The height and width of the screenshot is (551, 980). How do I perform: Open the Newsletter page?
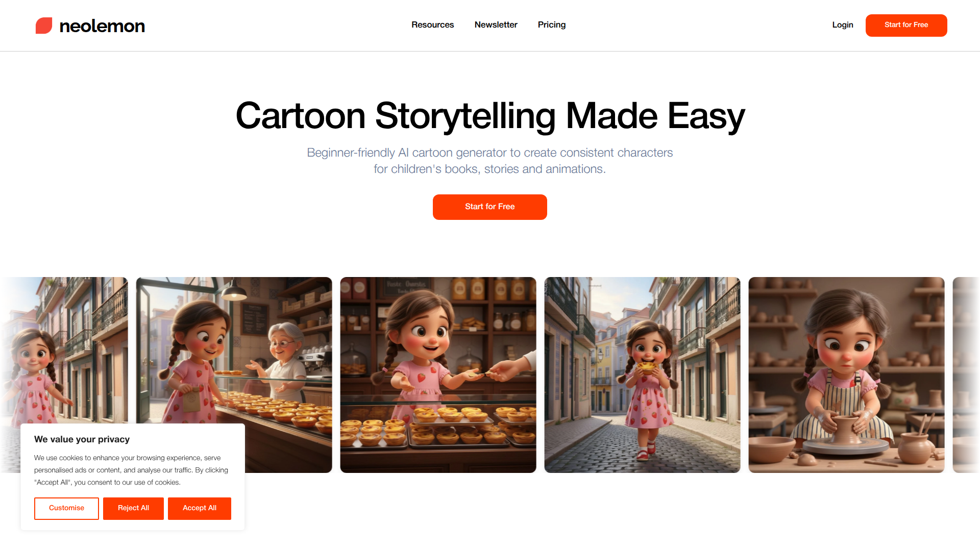coord(496,24)
